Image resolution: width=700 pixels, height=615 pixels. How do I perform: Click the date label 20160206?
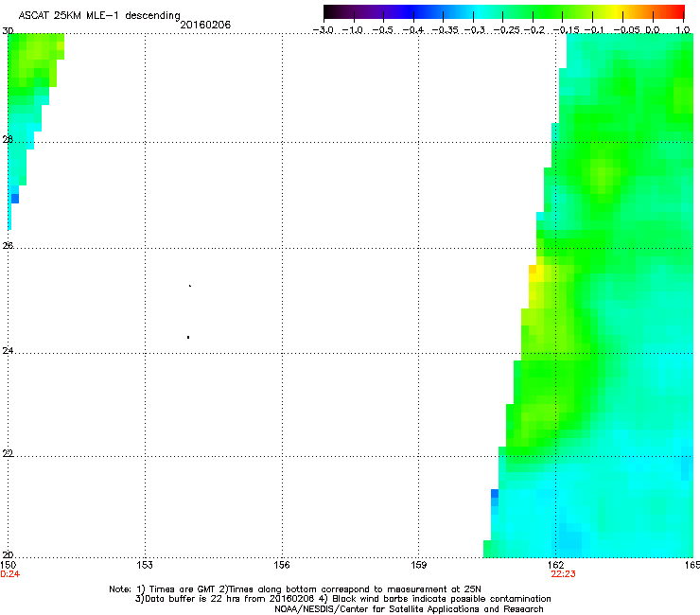[205, 25]
